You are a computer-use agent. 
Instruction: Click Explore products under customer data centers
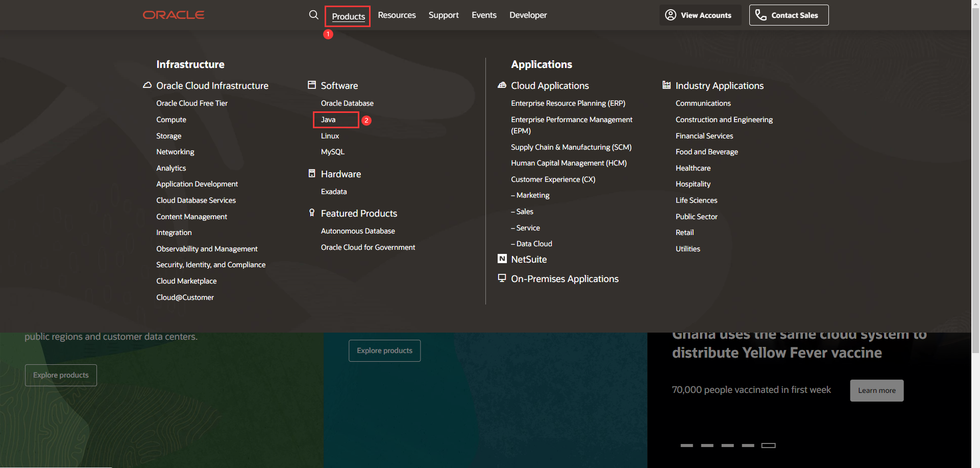[61, 375]
